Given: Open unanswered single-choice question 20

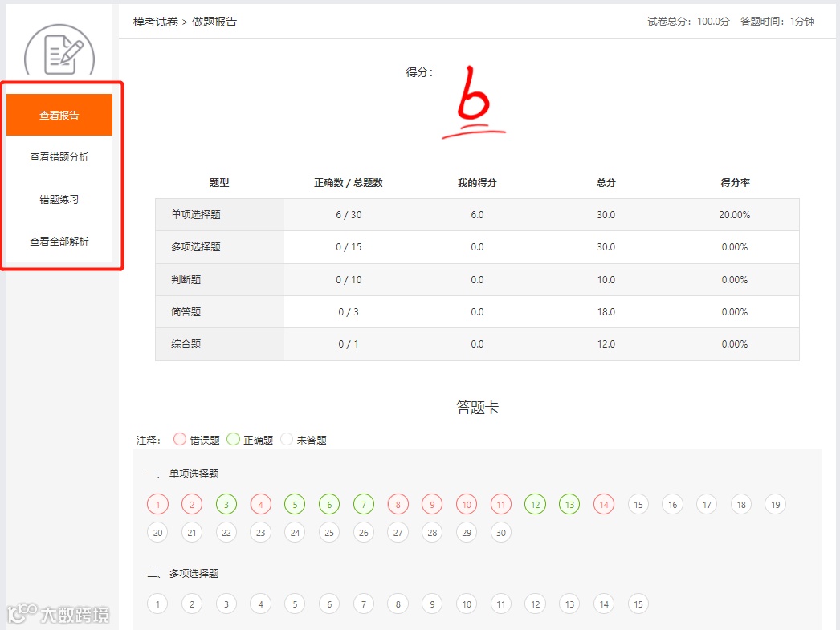Looking at the screenshot, I should [157, 533].
